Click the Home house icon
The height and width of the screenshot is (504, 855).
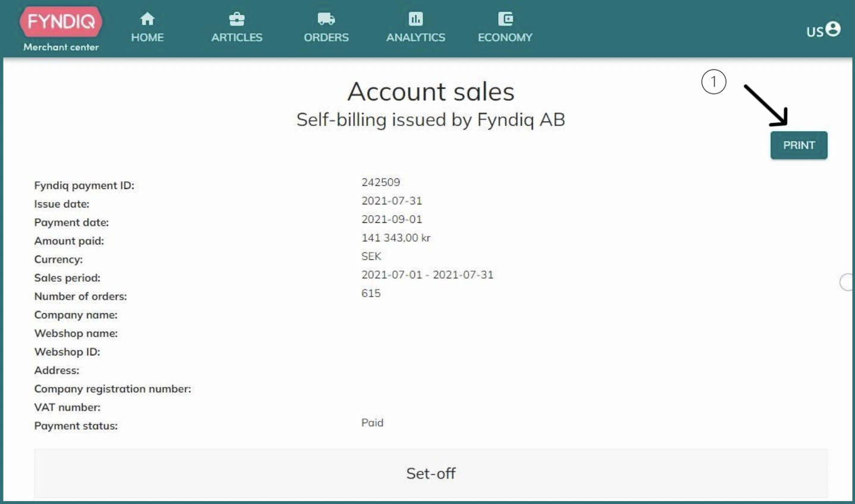[x=147, y=19]
